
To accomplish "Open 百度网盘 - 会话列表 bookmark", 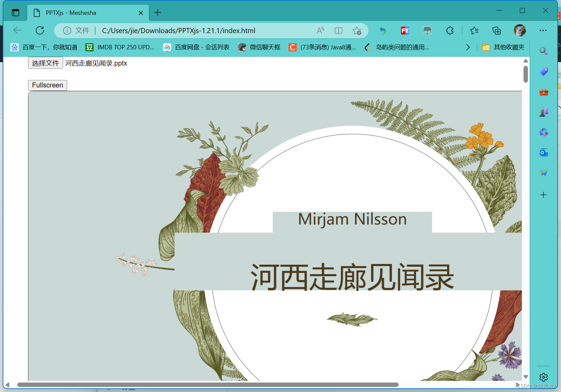I will pyautogui.click(x=196, y=47).
